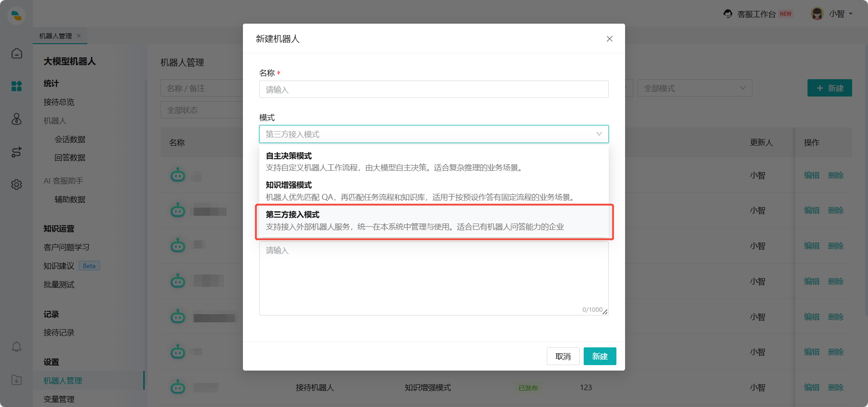
Task: Focus the description textarea in dialog
Action: click(434, 278)
